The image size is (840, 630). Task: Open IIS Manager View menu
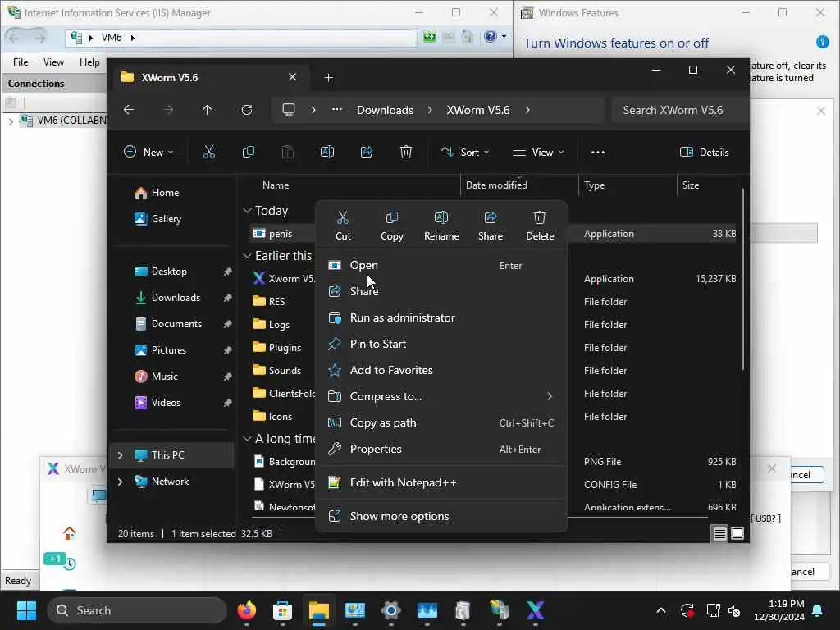coord(53,62)
